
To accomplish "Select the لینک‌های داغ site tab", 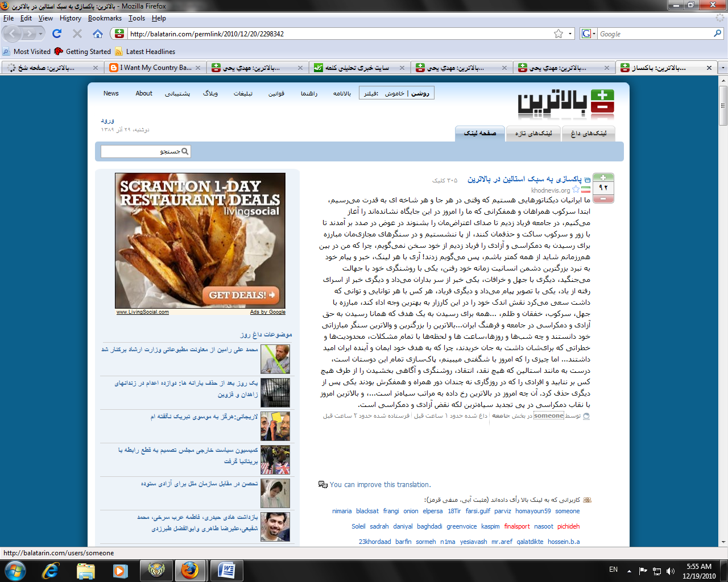I will 589,133.
